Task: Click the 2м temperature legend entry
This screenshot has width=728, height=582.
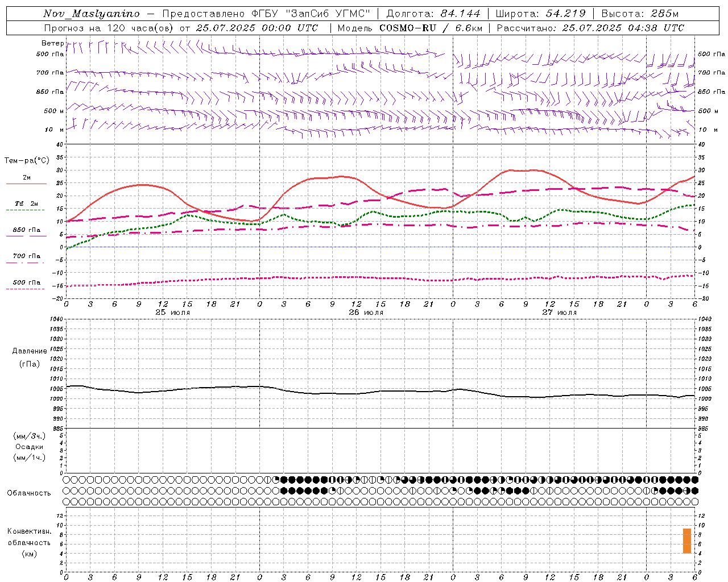Action: [27, 177]
